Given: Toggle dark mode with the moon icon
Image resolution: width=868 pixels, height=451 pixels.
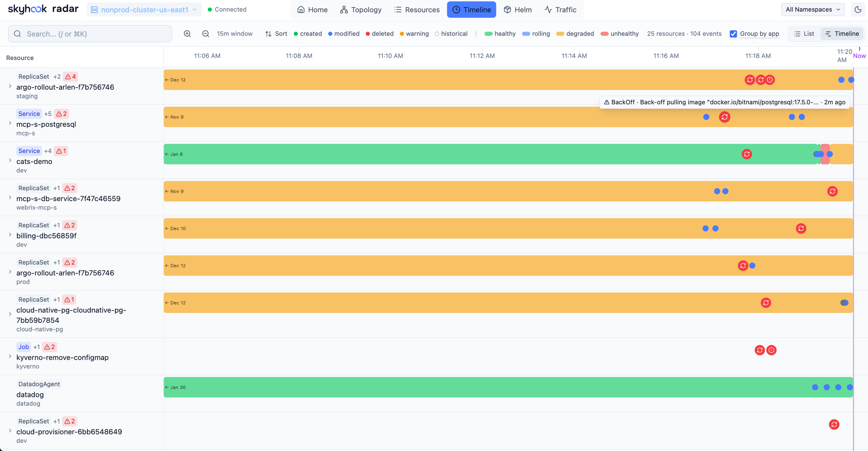Looking at the screenshot, I should (x=858, y=10).
